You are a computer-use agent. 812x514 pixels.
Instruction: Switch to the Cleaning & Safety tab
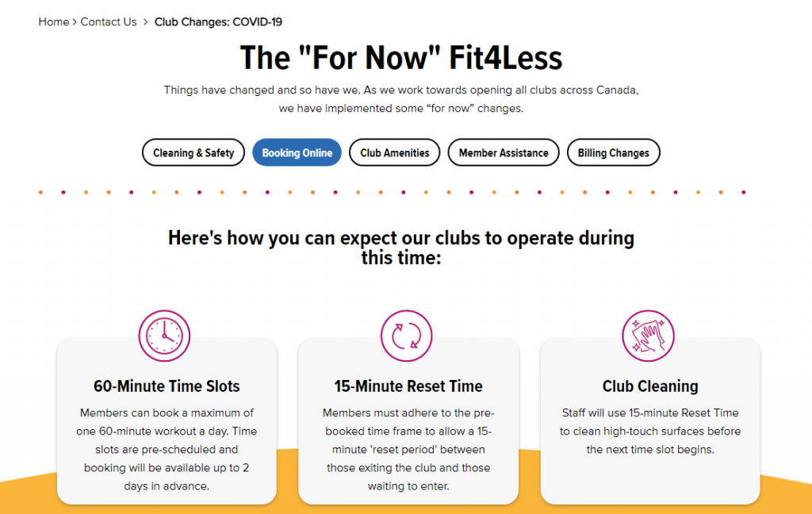point(193,153)
